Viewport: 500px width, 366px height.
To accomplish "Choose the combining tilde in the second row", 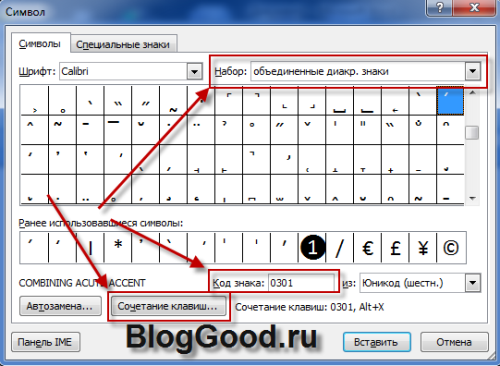I will 62,130.
